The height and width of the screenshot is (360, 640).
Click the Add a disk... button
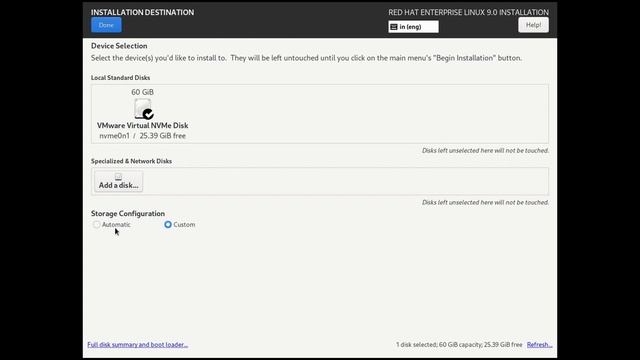pyautogui.click(x=118, y=181)
